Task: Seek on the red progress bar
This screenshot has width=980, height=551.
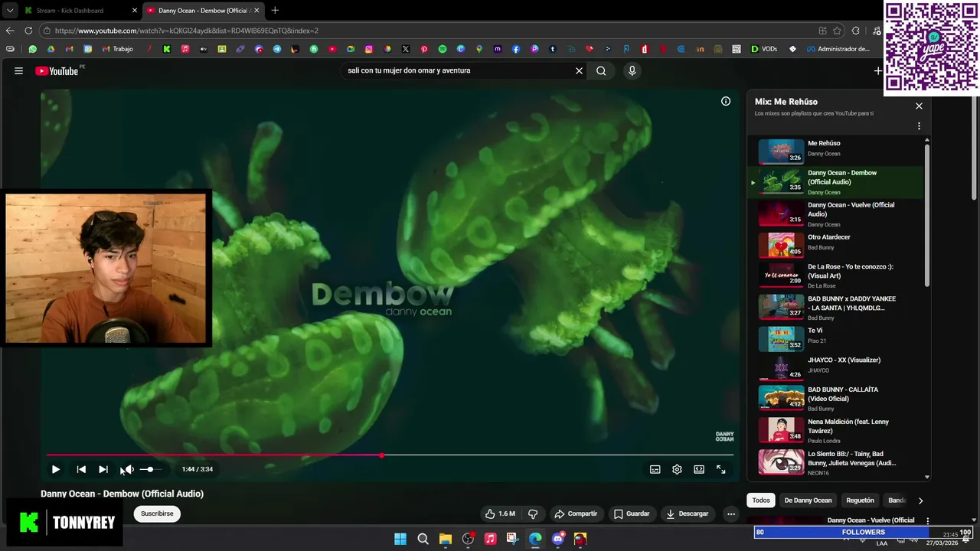Action: click(390, 455)
